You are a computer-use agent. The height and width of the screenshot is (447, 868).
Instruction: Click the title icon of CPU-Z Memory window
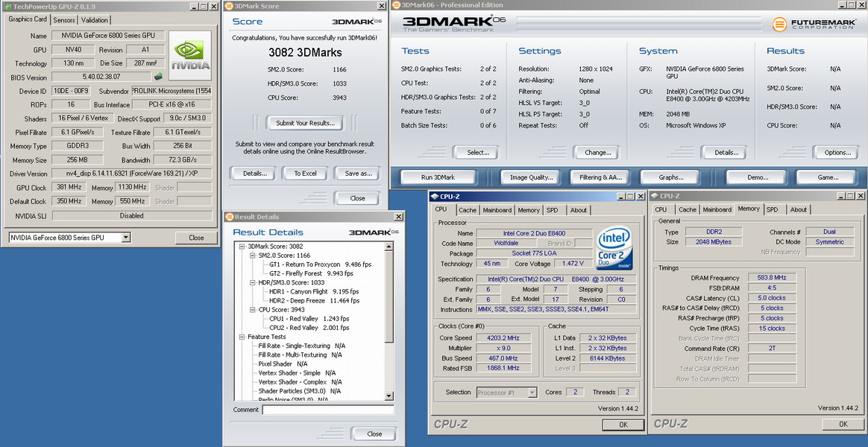[654, 195]
